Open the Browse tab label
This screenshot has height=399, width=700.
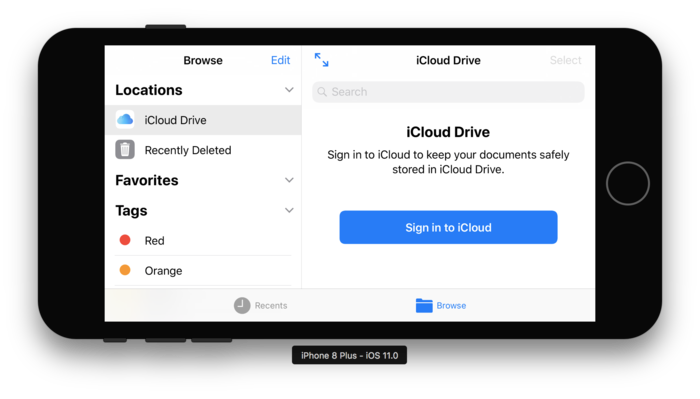(x=451, y=305)
